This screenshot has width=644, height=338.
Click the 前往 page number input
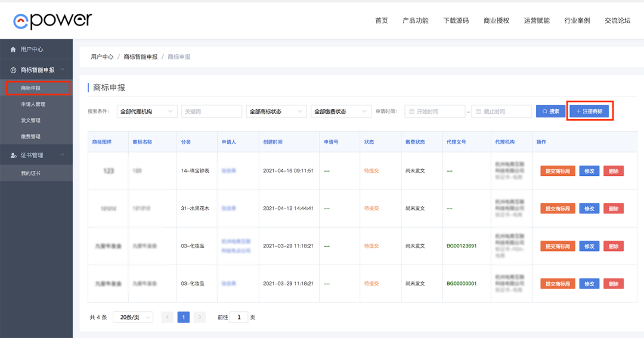click(x=239, y=317)
